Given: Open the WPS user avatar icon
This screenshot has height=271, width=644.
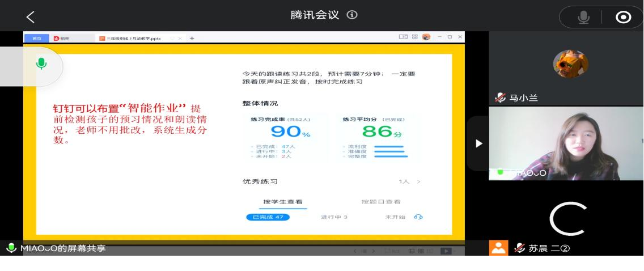Looking at the screenshot, I should pos(426,37).
